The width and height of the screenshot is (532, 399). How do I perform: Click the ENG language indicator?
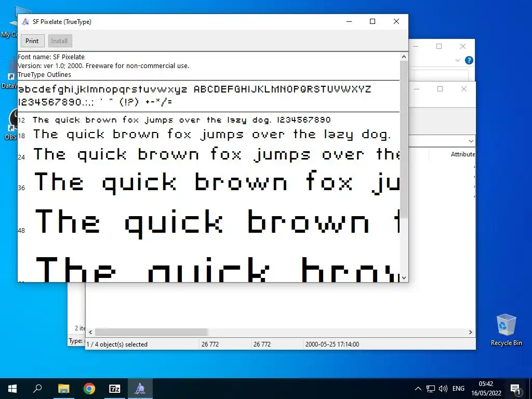point(458,389)
